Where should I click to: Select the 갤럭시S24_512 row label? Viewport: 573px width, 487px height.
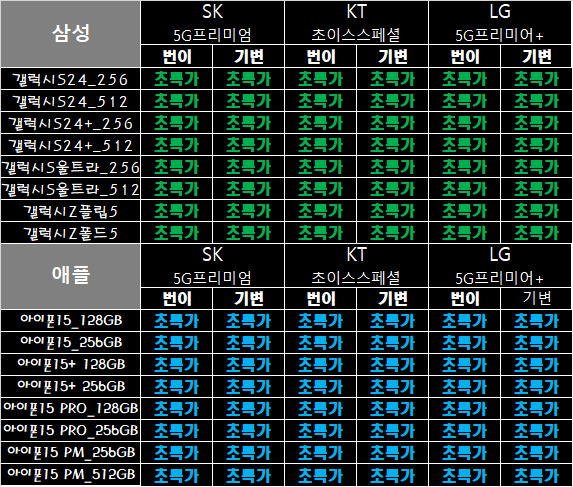click(x=71, y=101)
